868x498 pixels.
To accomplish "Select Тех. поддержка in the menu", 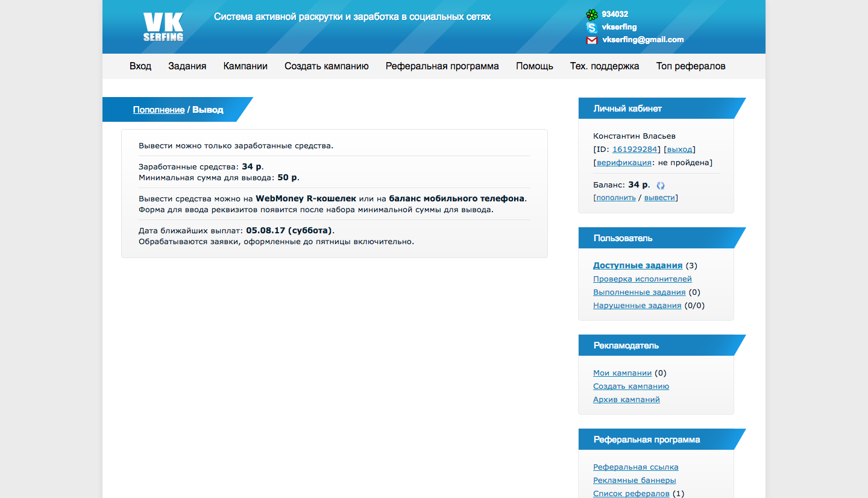I will [x=605, y=66].
